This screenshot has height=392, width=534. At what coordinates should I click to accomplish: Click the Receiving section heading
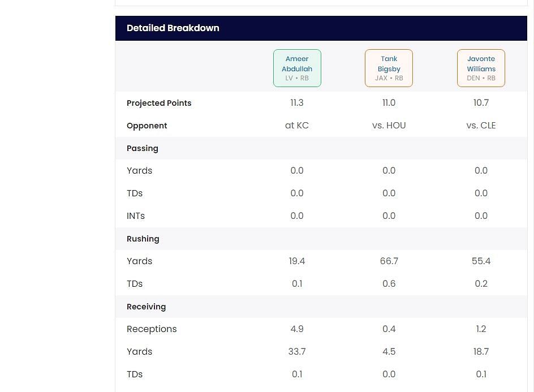tap(146, 307)
